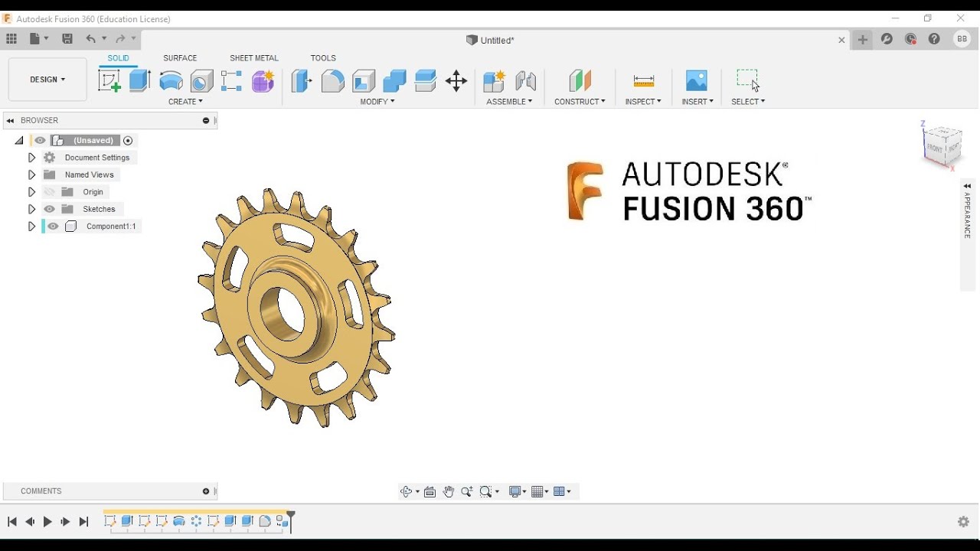
Task: Expand the Named Views node
Action: [31, 174]
